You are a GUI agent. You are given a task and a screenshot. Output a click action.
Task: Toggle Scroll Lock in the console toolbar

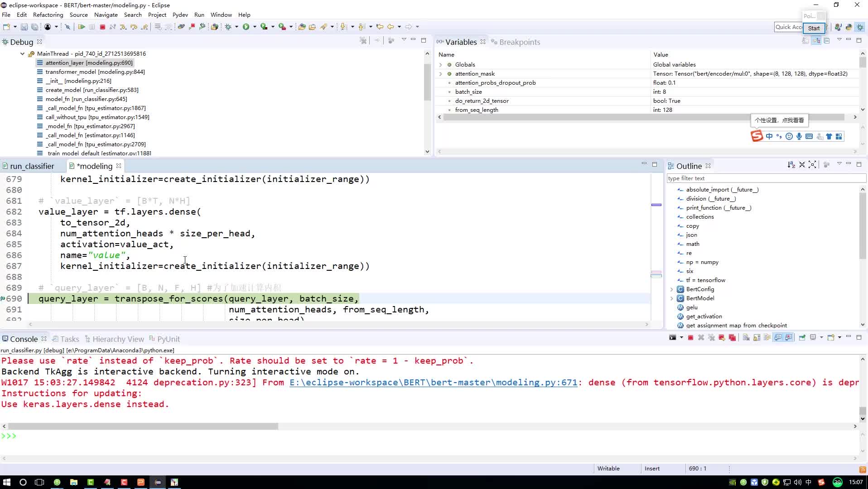pos(757,338)
